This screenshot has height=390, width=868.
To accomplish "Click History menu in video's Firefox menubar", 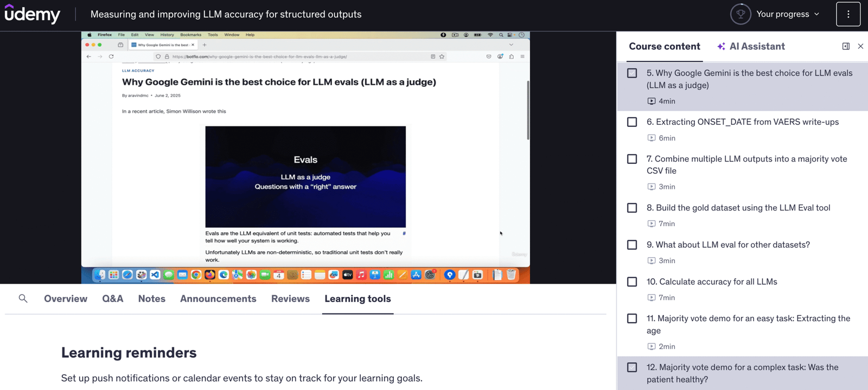I will click(x=167, y=35).
